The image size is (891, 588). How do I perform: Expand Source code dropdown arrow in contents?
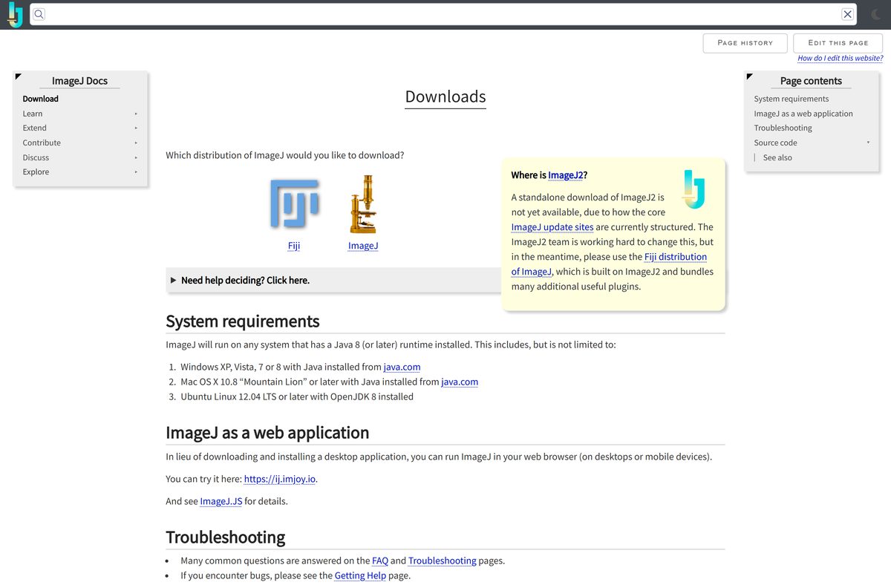pyautogui.click(x=868, y=143)
